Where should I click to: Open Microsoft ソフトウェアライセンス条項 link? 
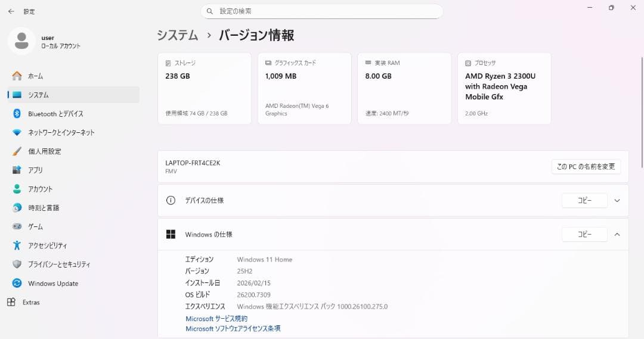[233, 328]
